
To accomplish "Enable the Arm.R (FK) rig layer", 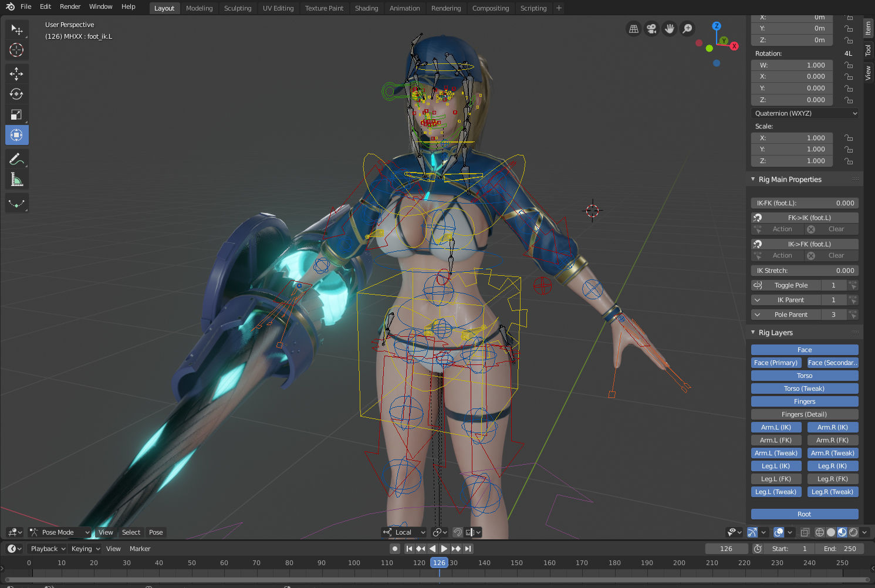I will click(x=833, y=440).
